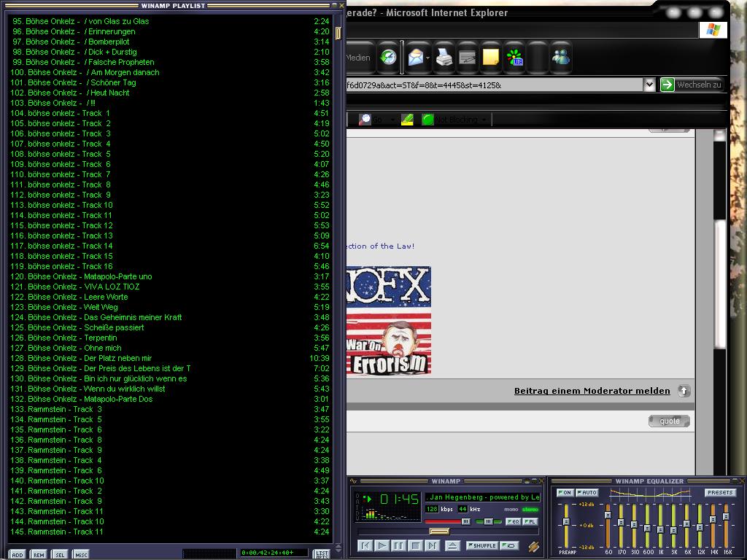The height and width of the screenshot is (560, 747).
Task: Click the Winamp seek bar handle
Action: coord(439,532)
